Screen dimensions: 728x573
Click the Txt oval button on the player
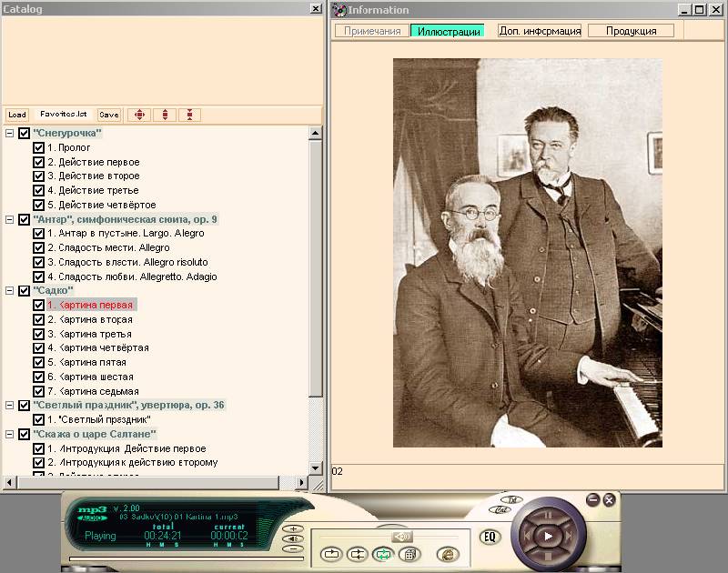coord(512,499)
